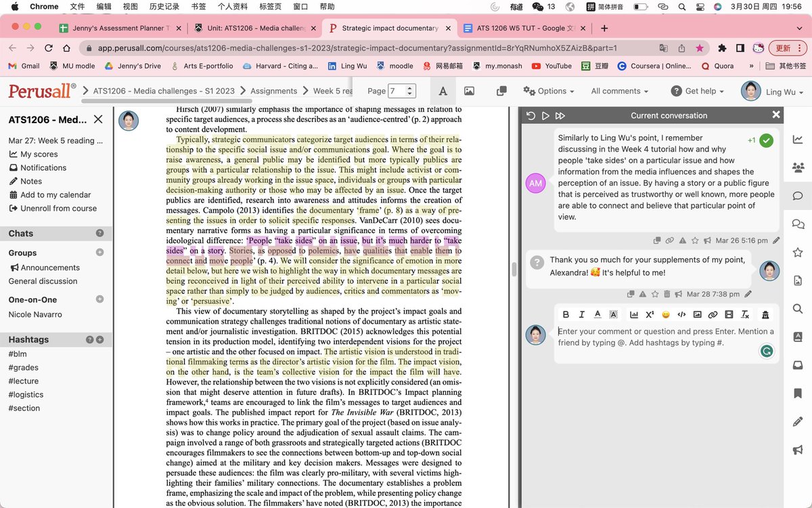Select the figure annotation image tool
The width and height of the screenshot is (812, 508).
click(x=469, y=91)
